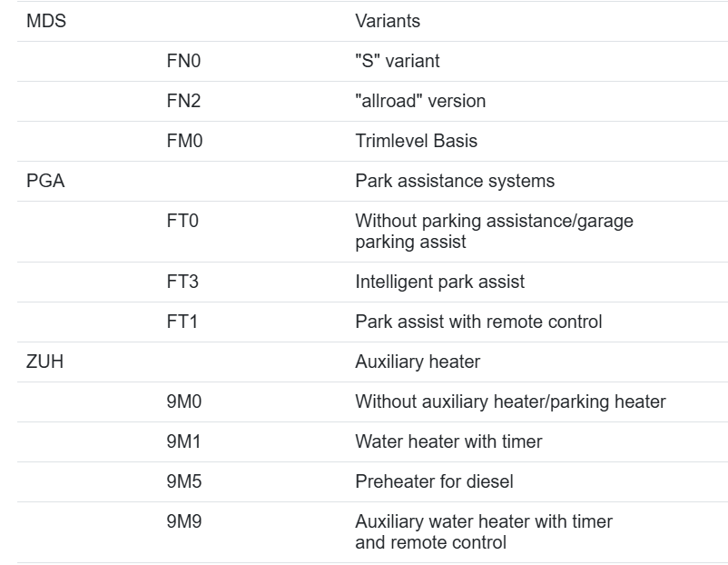The height and width of the screenshot is (565, 728).
Task: Select the FT0 code row
Action: 372,232
